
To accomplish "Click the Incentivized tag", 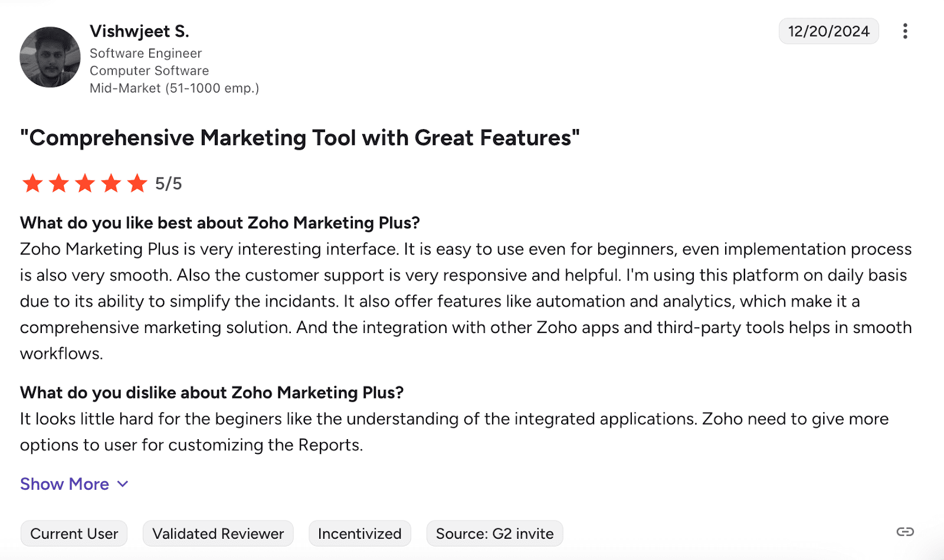I will 360,533.
